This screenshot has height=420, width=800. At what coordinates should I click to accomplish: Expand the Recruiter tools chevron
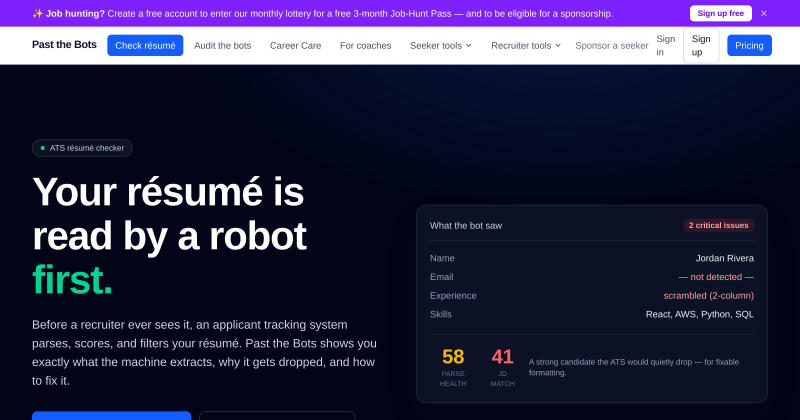(558, 45)
